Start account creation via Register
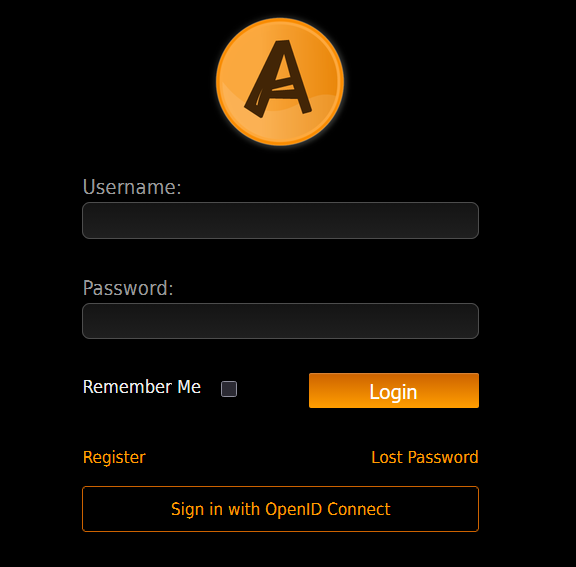Screen dimensions: 576x567 click(114, 458)
